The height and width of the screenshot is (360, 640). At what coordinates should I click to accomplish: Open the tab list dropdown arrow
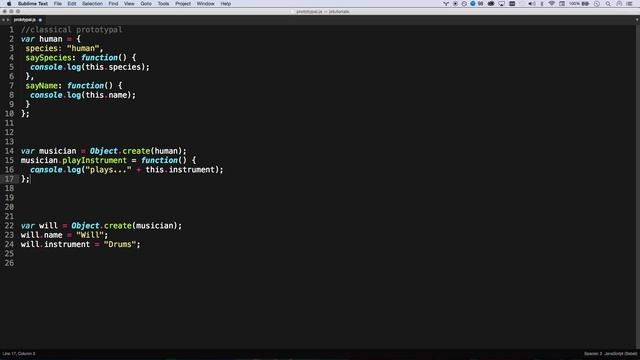coord(636,20)
